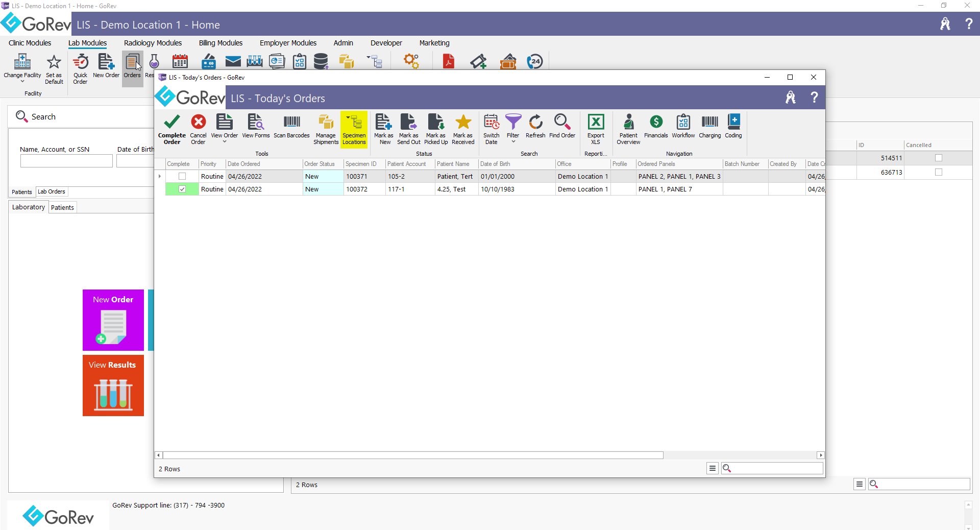This screenshot has height=530, width=980.
Task: Open the Find Order search tool
Action: [562, 126]
